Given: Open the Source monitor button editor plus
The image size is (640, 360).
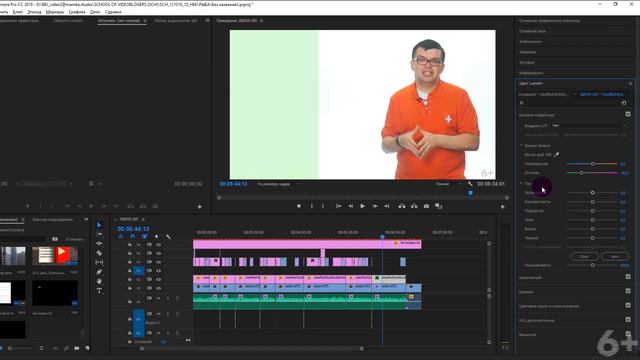Looking at the screenshot, I should 200,207.
